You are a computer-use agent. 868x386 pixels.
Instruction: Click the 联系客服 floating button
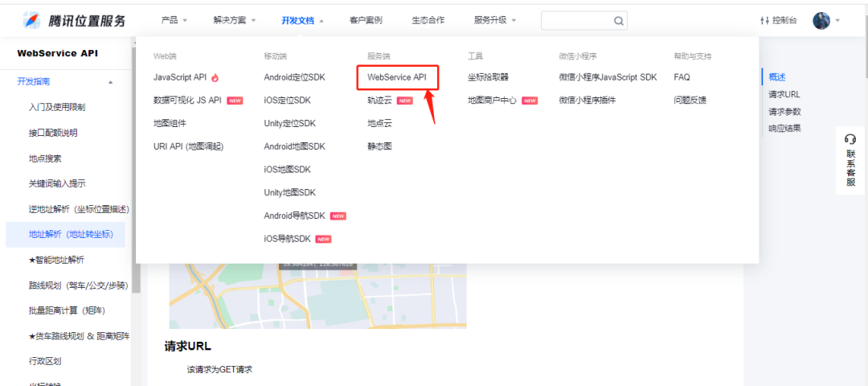(850, 160)
